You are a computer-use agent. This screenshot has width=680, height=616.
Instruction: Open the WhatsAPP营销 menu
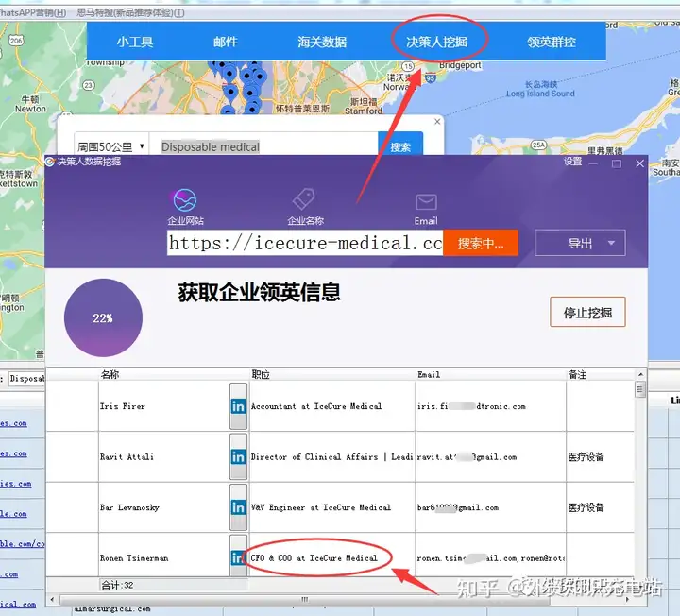33,12
